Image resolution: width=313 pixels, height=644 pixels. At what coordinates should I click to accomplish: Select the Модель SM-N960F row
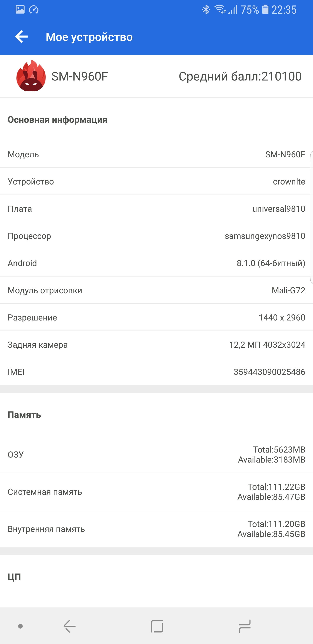pyautogui.click(x=156, y=154)
